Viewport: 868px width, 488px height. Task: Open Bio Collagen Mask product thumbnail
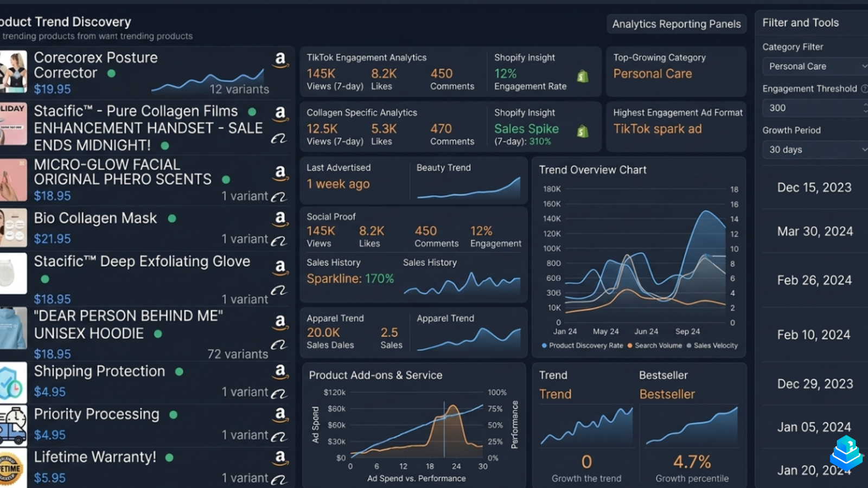coord(13,228)
